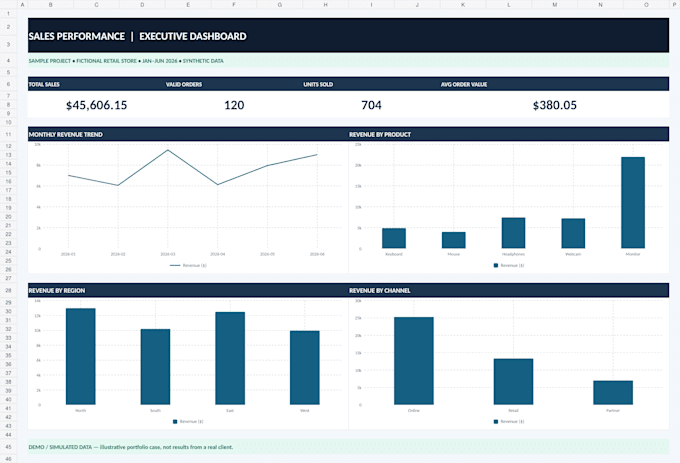Select column H header
Viewport: 680px width, 463px height.
click(x=325, y=4)
